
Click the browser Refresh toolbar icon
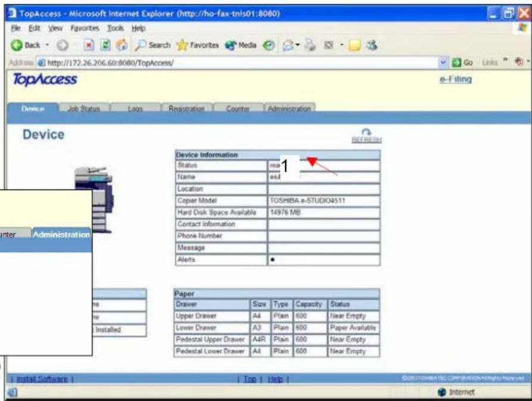(x=105, y=45)
